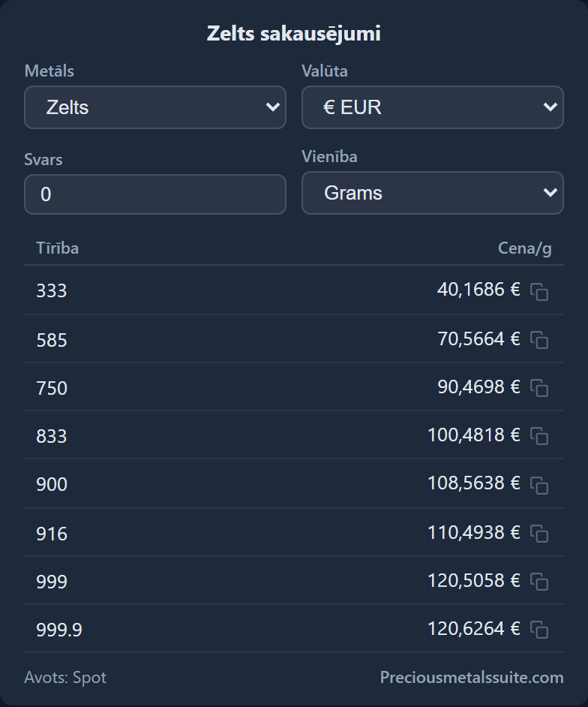
Task: Open the Valūta dropdown showing EUR
Action: [433, 107]
